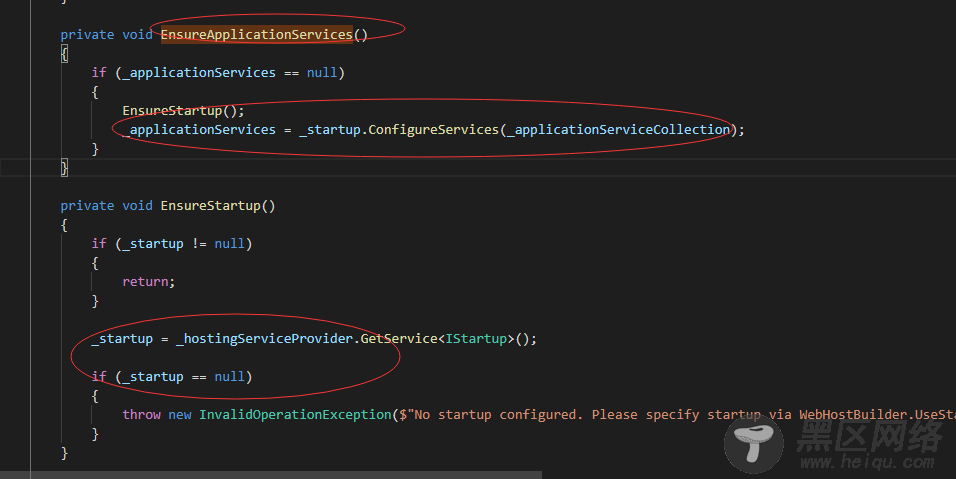Click the return keyword
Image resolution: width=956 pixels, height=479 pixels.
(145, 282)
